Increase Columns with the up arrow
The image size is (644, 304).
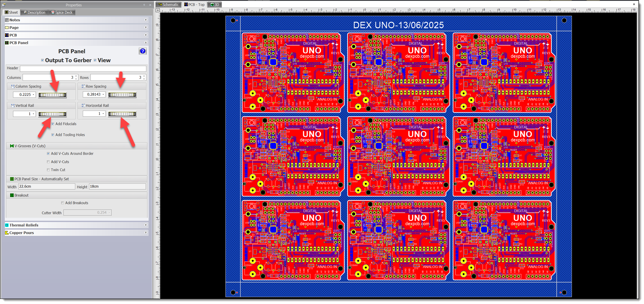[x=76, y=76]
